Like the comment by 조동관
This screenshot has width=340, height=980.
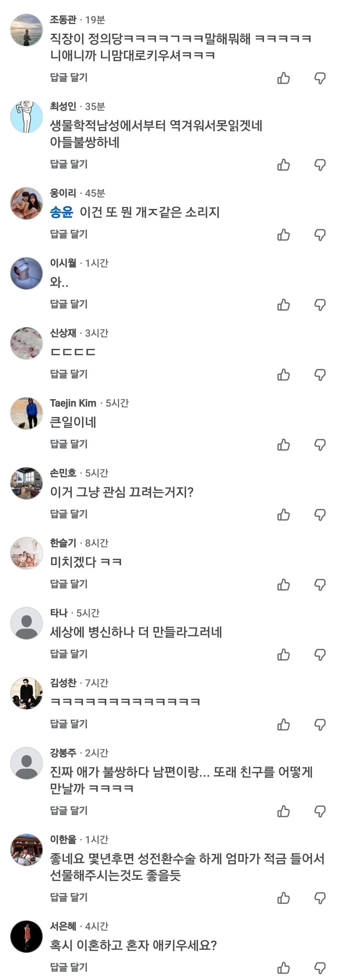[283, 78]
